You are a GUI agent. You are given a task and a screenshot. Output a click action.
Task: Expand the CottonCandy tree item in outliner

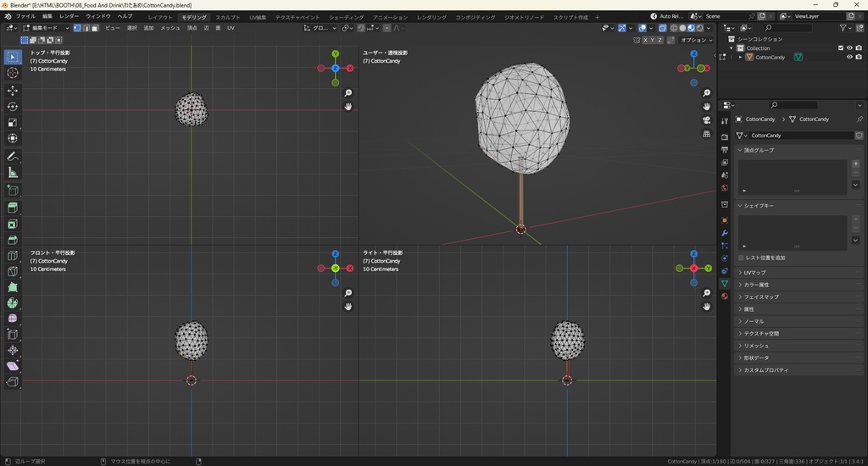pyautogui.click(x=740, y=58)
